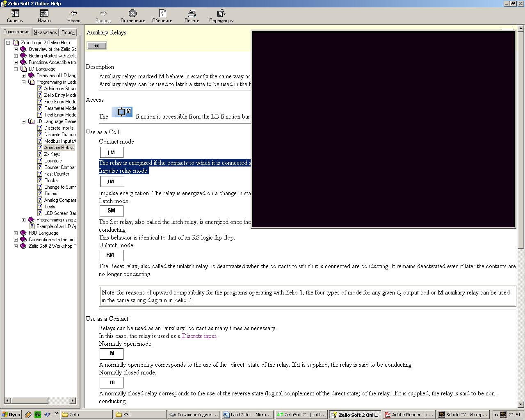This screenshot has width=525, height=420.
Task: Click the SM latch mode image
Action: (x=112, y=211)
